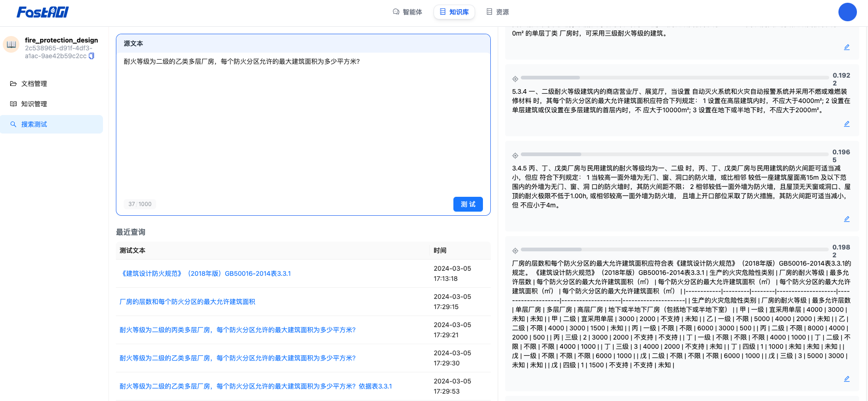
Task: Open 知识管理 in the sidebar
Action: (51, 104)
